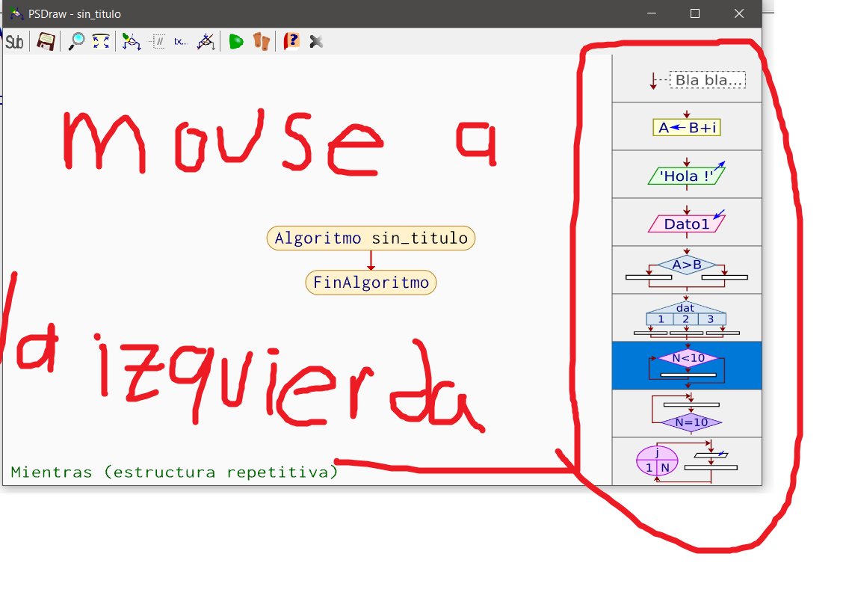Image resolution: width=849 pixels, height=616 pixels.
Task: Select the Sub (subprocess) tool
Action: (x=14, y=41)
